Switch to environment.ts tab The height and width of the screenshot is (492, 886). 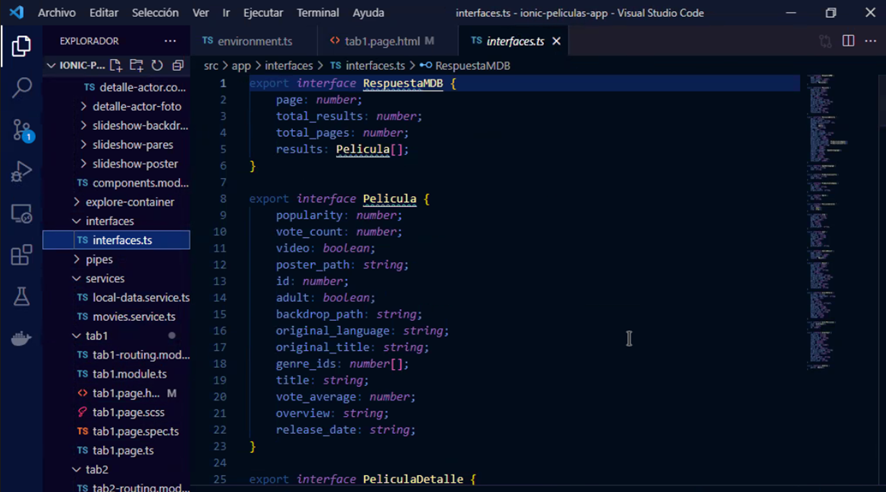pyautogui.click(x=254, y=41)
